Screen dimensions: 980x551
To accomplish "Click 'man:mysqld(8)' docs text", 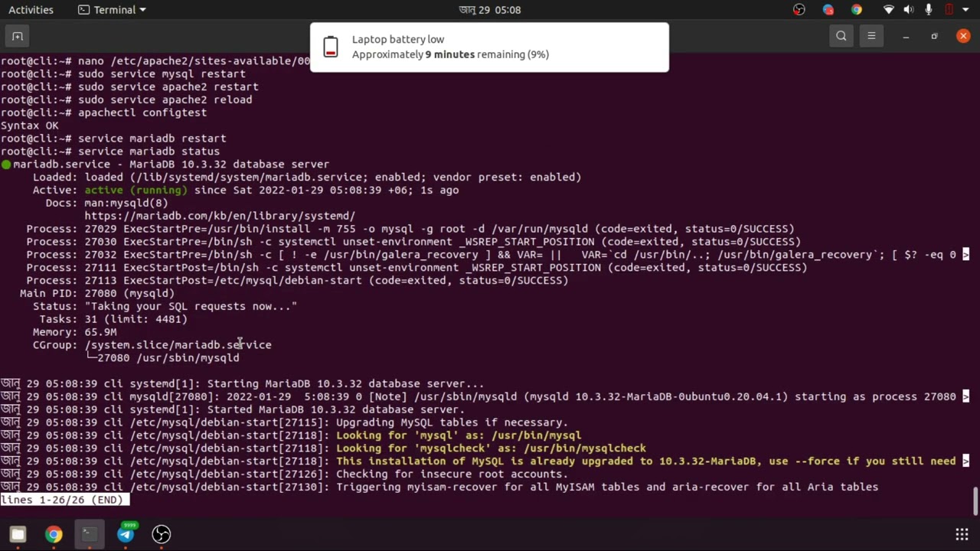I will (126, 203).
